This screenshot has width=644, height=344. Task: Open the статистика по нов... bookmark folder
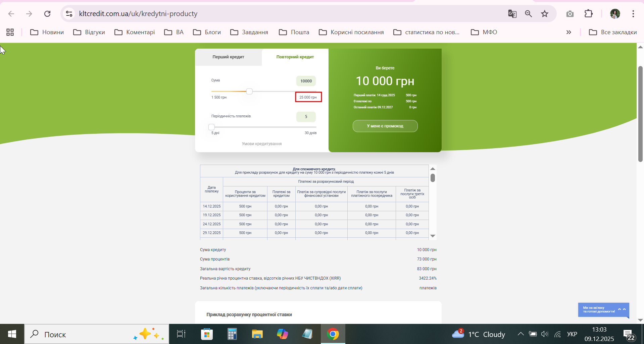[427, 32]
